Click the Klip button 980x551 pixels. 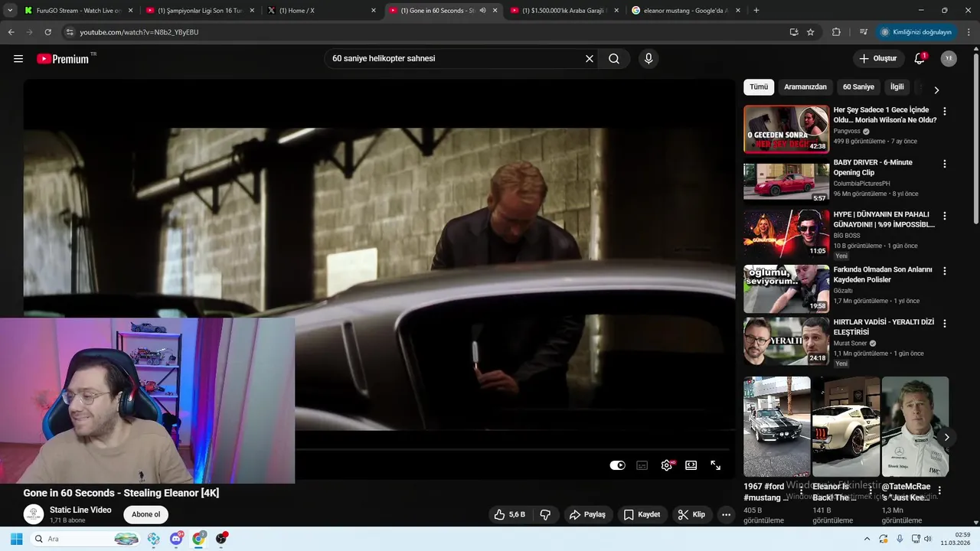tap(691, 514)
